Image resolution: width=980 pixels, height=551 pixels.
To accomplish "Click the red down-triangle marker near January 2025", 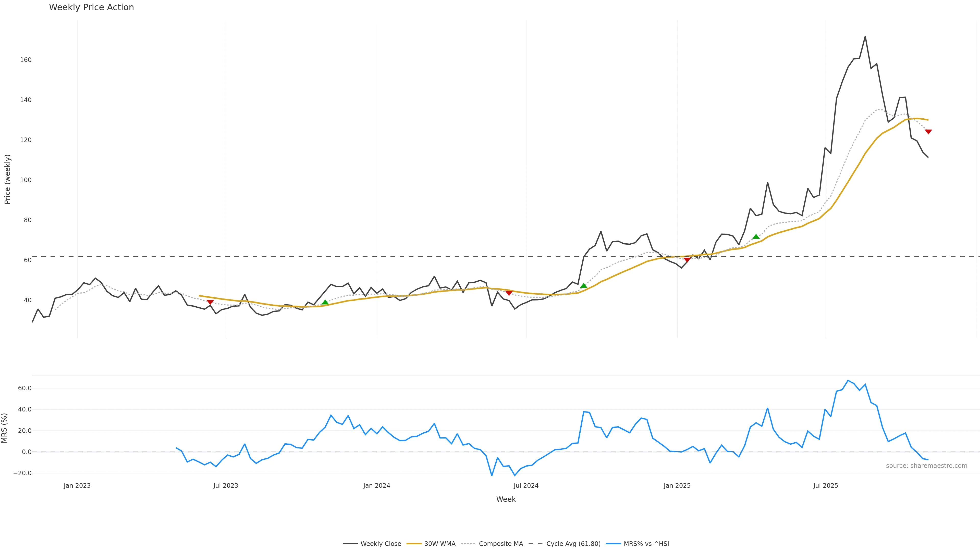I will click(x=687, y=260).
